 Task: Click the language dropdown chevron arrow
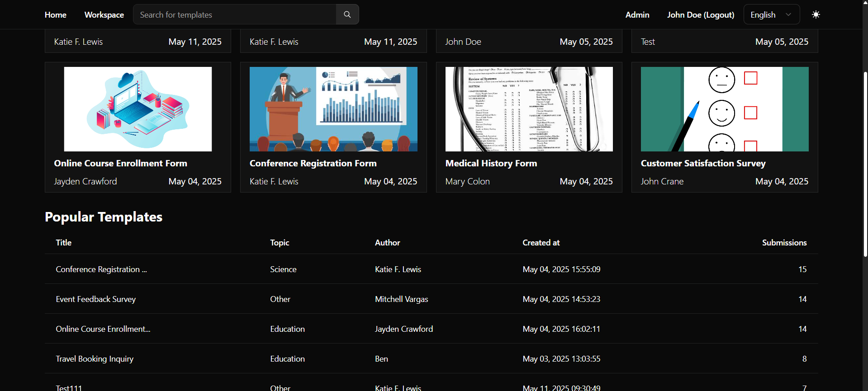pos(788,14)
